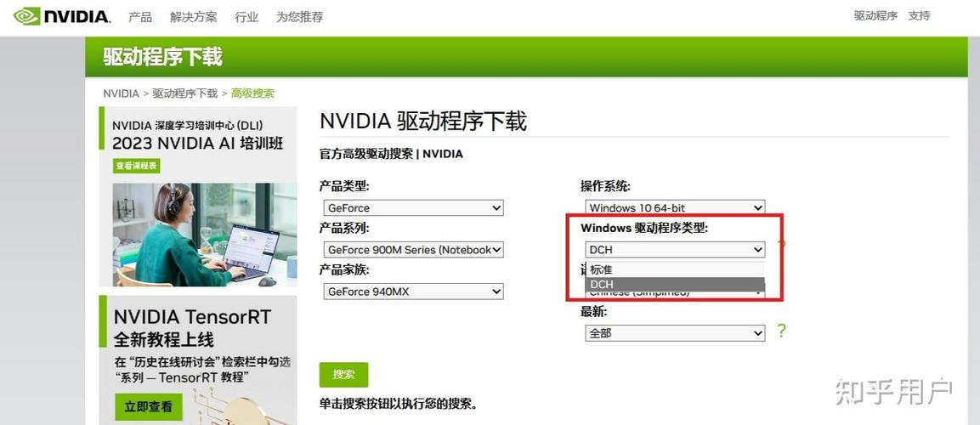Screen dimensions: 980x425
Task: Click the training lady with headphones image
Action: coord(204,235)
